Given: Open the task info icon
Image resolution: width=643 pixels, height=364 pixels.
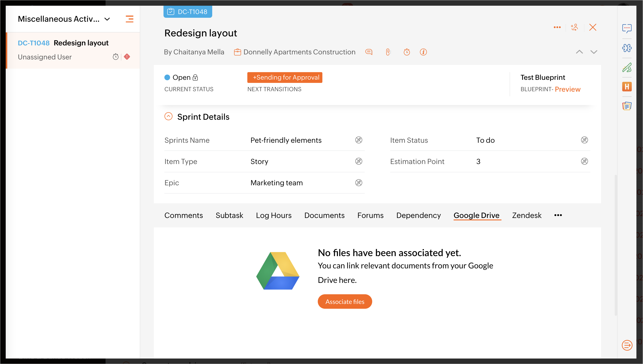Looking at the screenshot, I should coord(423,52).
